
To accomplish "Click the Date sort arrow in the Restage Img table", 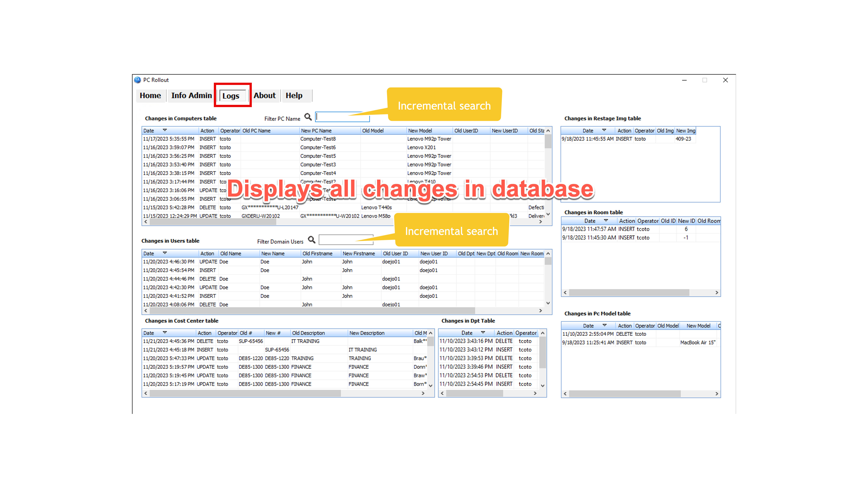I will coord(604,130).
